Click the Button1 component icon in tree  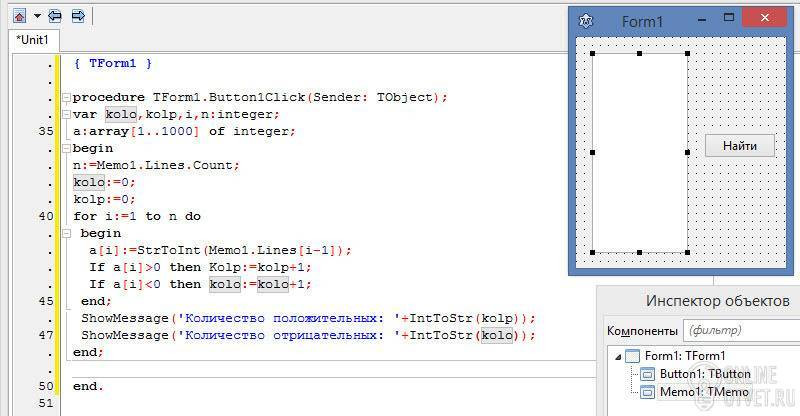point(647,375)
